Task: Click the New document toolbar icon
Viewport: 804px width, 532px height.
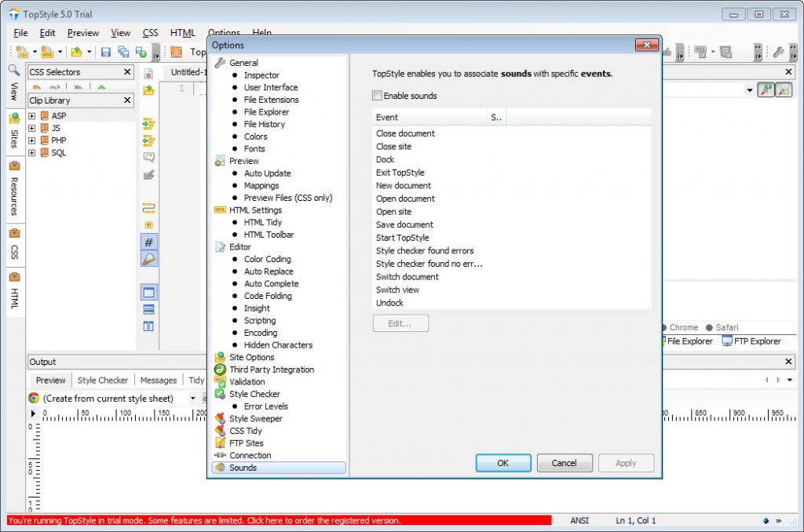Action: 21,52
